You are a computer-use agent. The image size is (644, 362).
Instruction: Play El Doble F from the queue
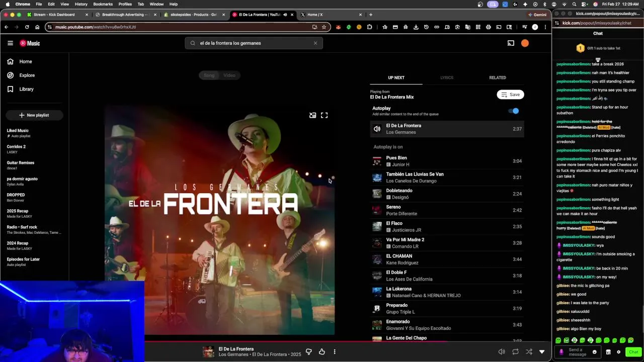(x=447, y=276)
